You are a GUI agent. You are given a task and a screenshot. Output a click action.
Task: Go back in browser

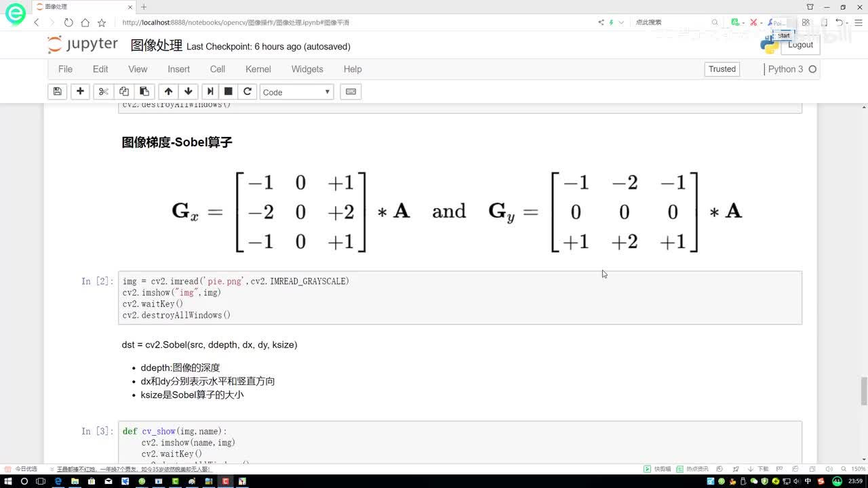pos(37,22)
